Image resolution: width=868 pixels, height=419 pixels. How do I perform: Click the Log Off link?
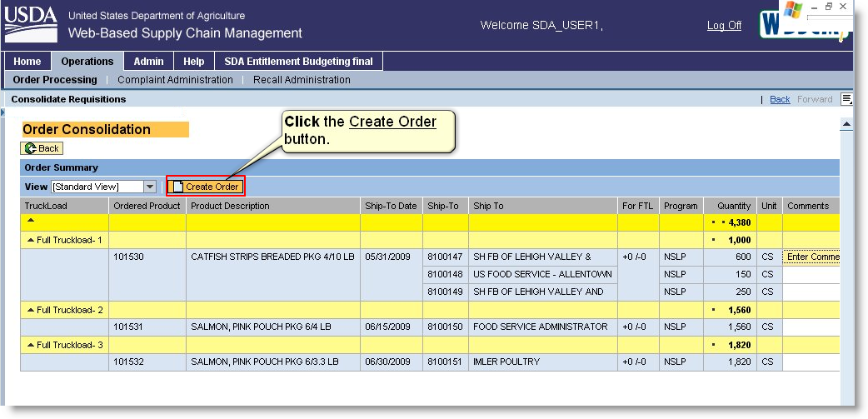click(x=724, y=26)
